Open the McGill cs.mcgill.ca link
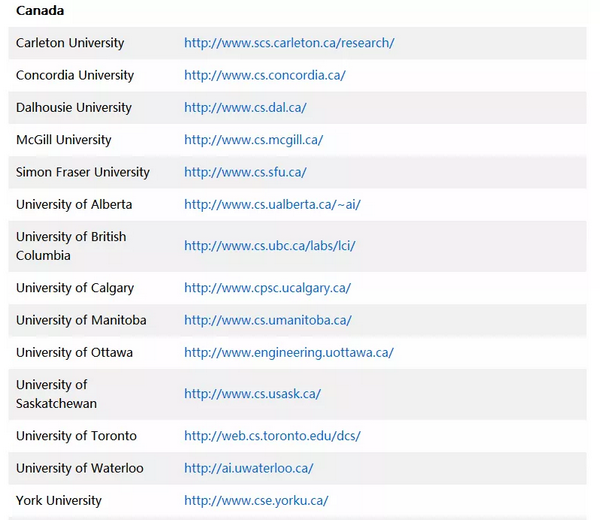 pos(253,140)
